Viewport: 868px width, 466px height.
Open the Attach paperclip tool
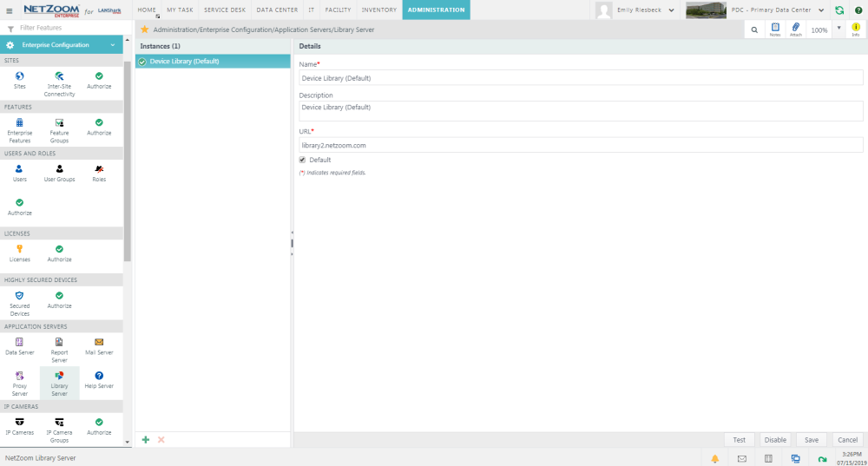coord(795,30)
